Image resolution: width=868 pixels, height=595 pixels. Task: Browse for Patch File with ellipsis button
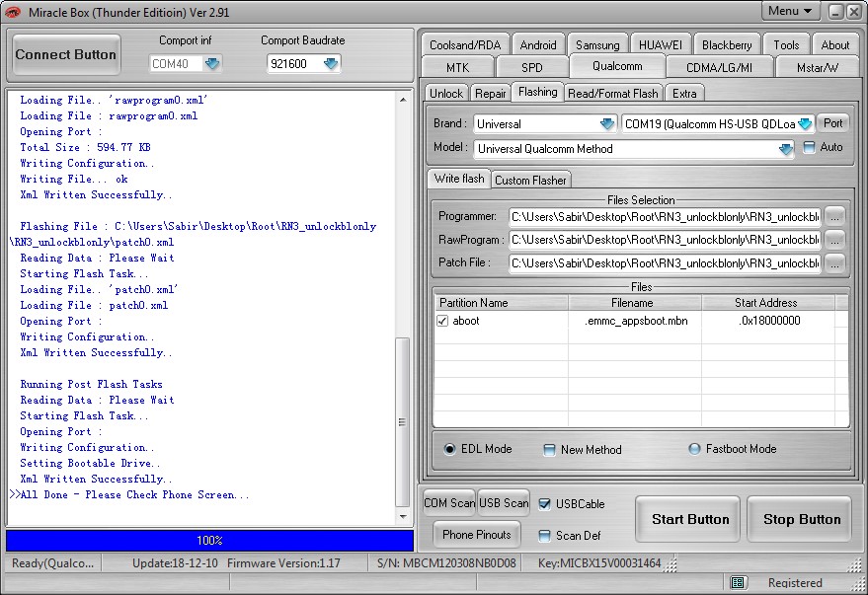tap(834, 263)
